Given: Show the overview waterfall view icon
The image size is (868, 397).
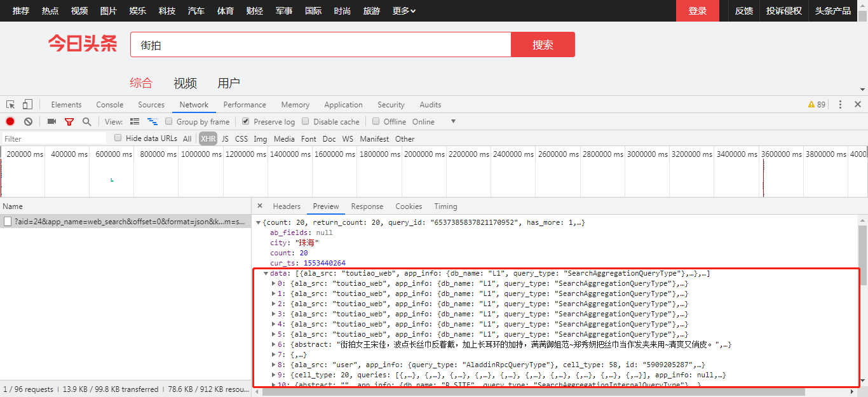Looking at the screenshot, I should (x=153, y=121).
